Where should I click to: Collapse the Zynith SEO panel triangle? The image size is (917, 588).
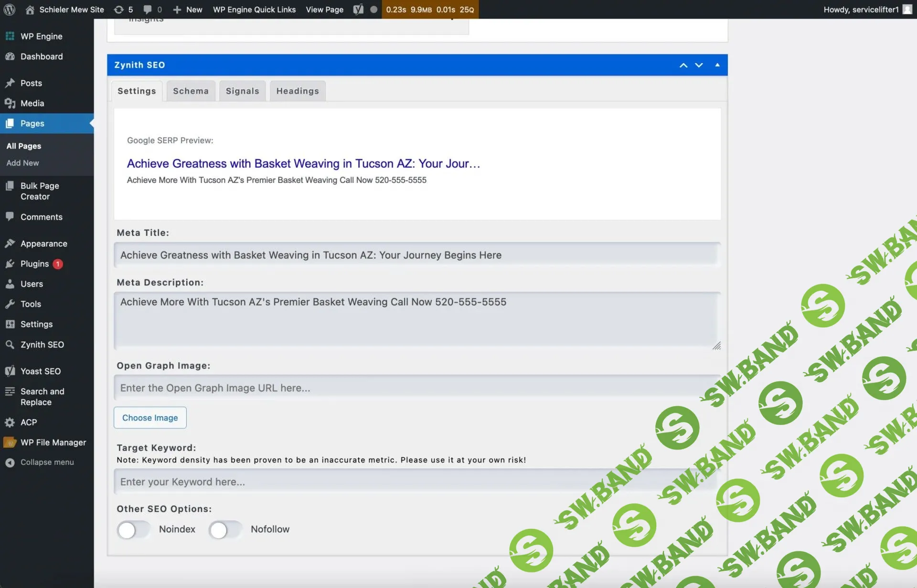click(x=717, y=65)
